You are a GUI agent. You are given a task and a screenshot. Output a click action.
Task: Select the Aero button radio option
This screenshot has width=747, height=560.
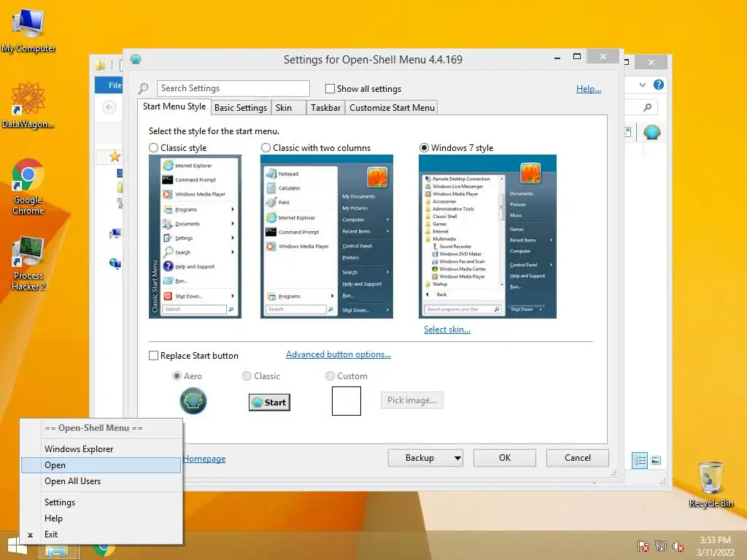pyautogui.click(x=177, y=376)
